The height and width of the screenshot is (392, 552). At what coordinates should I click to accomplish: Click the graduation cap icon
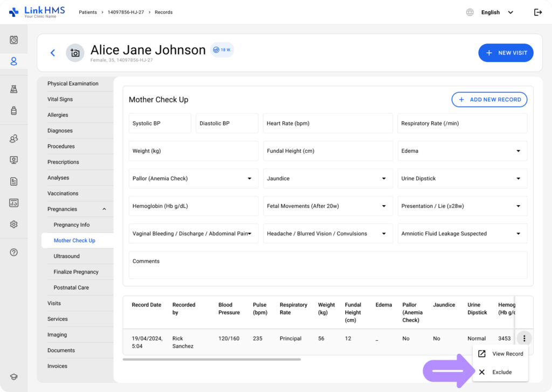14,377
